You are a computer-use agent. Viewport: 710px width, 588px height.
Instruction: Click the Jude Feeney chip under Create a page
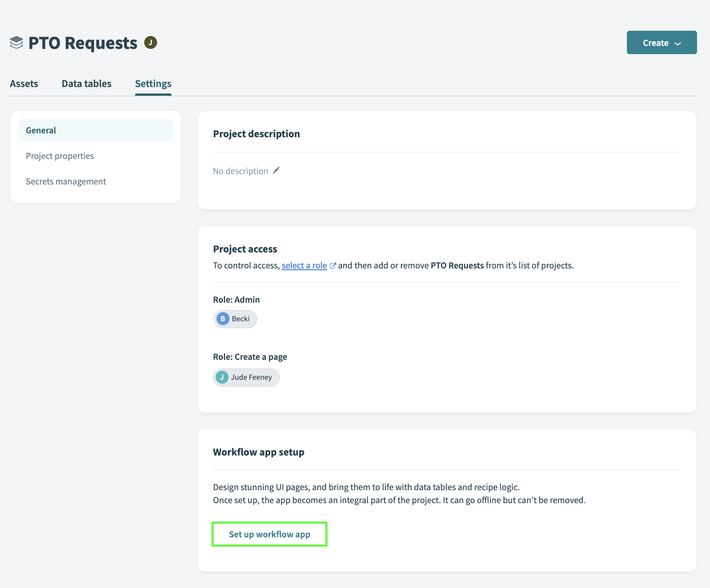[x=246, y=377]
